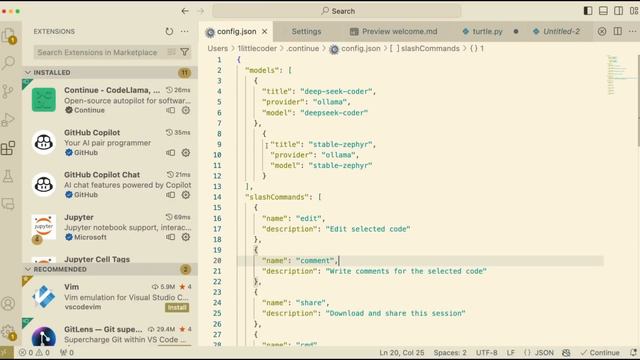Click remote-window icon for Jupyter extension

tap(171, 237)
